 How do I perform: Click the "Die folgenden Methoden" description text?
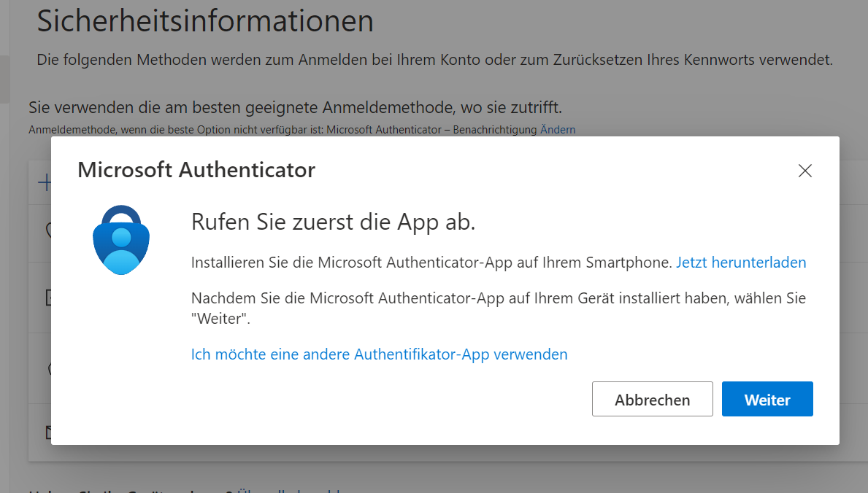pyautogui.click(x=434, y=59)
